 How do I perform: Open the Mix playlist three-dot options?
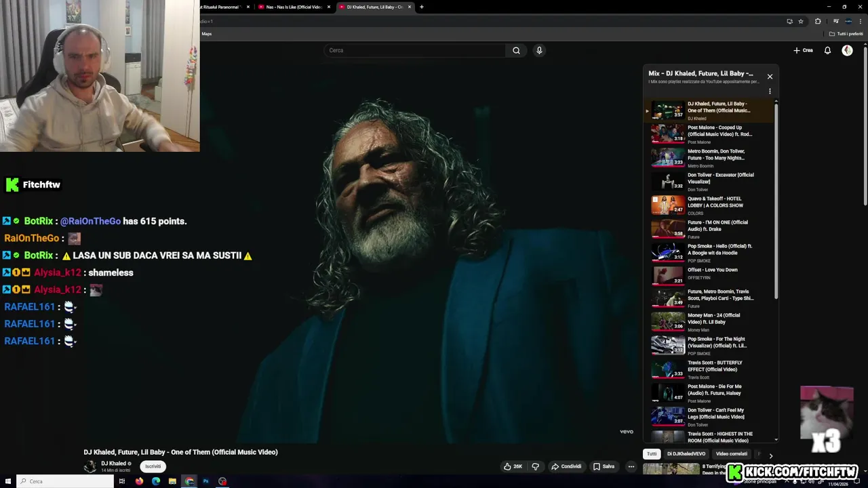tap(770, 91)
